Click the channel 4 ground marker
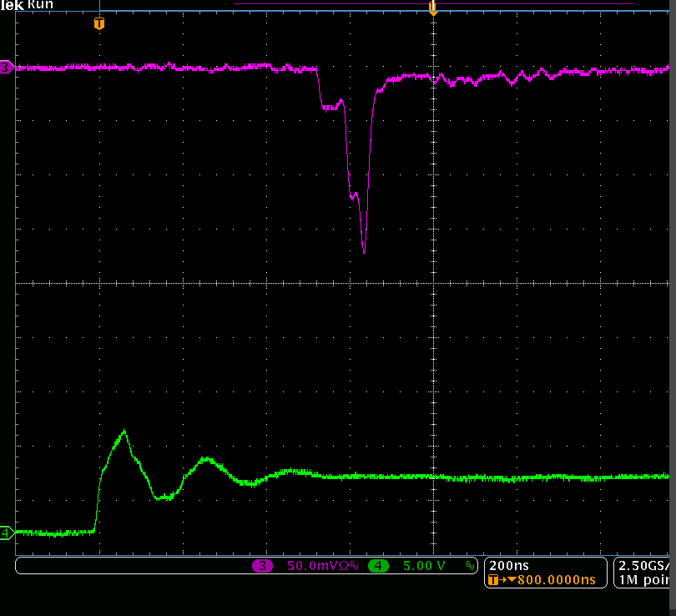Screen dimensions: 676x616 click(x=7, y=533)
